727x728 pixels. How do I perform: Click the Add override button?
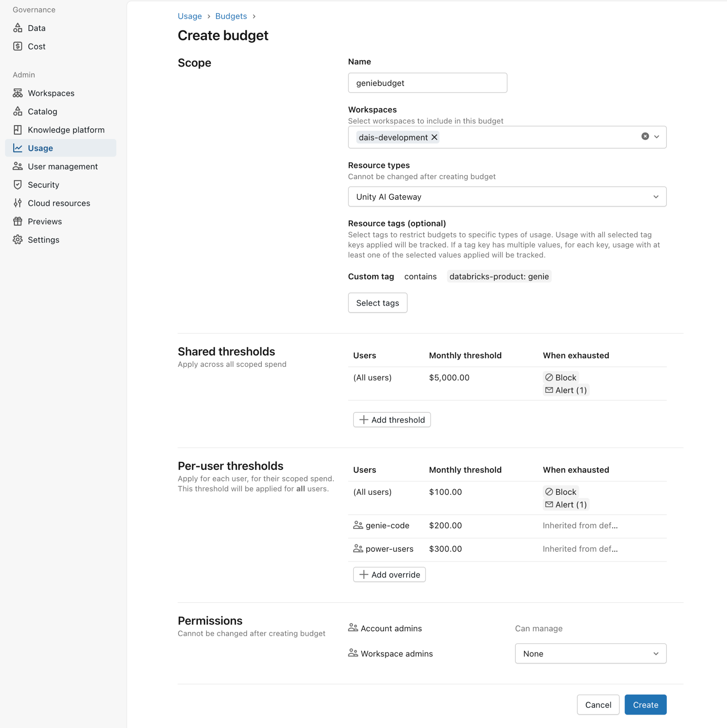(x=389, y=575)
